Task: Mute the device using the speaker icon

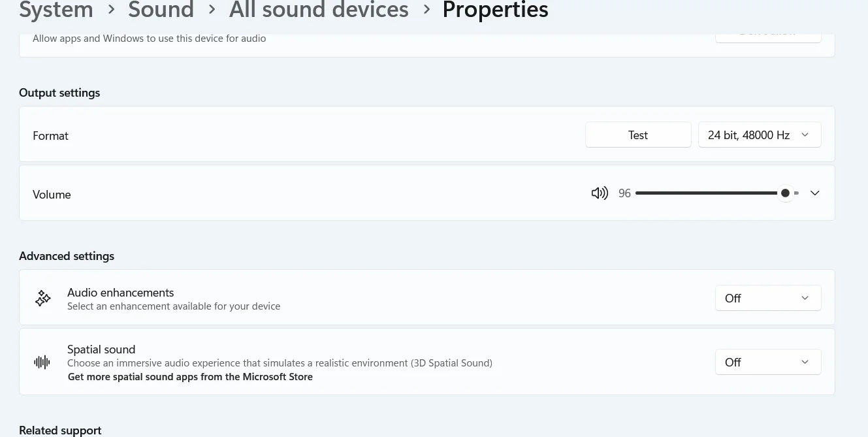Action: click(599, 193)
